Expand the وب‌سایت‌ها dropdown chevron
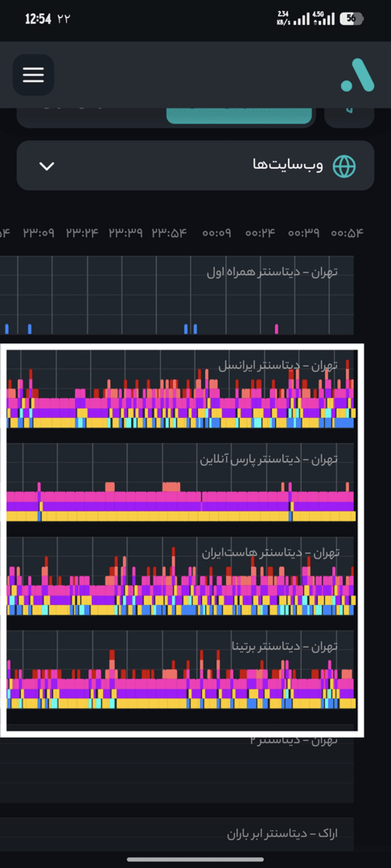 [46, 166]
